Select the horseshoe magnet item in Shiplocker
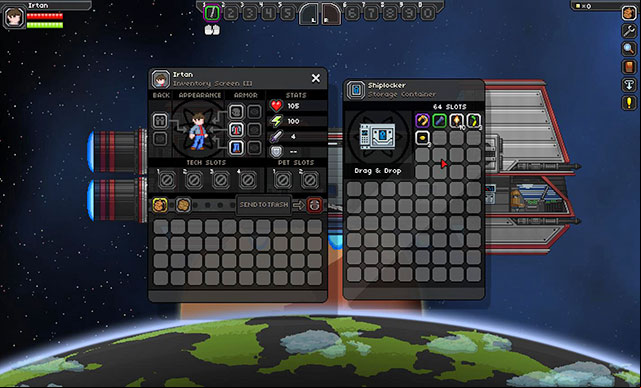This screenshot has width=641, height=388. pos(422,121)
